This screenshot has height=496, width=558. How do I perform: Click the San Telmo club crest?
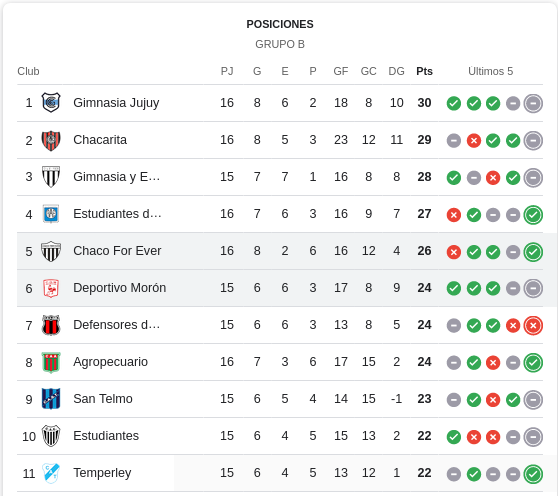(51, 399)
